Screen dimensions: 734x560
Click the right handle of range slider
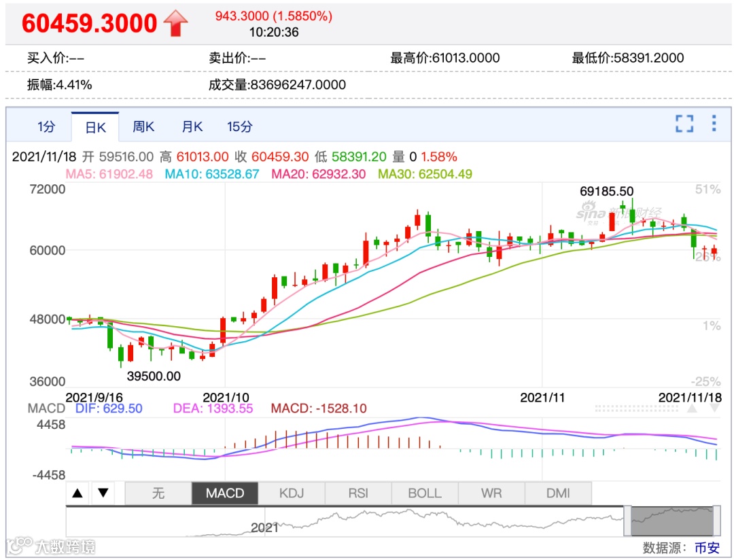[717, 521]
